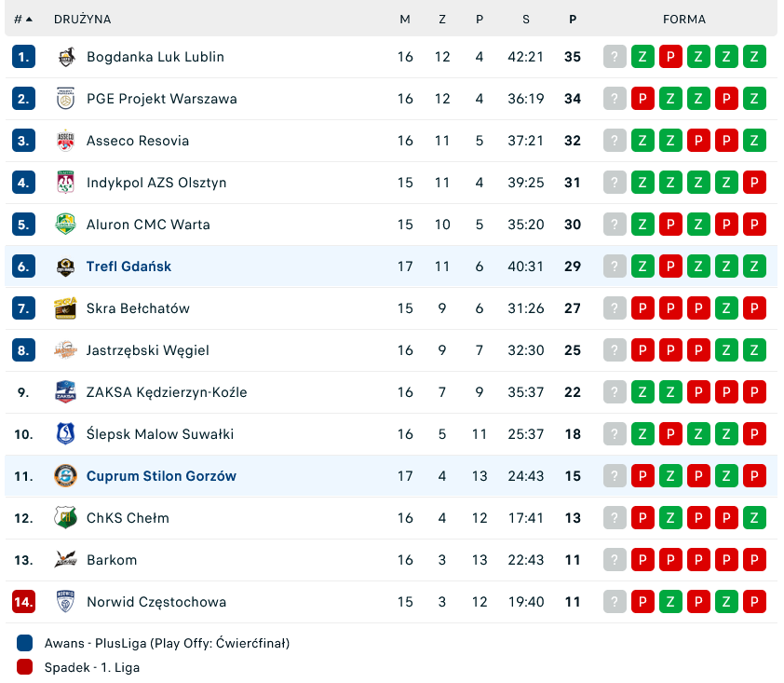Click the blue Awans legend color square
Image resolution: width=784 pixels, height=683 pixels.
[25, 643]
